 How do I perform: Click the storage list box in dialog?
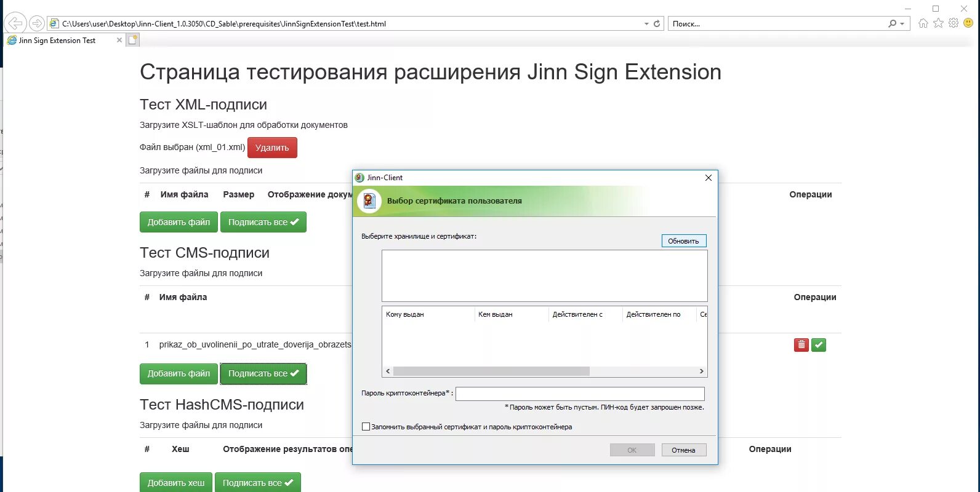(x=544, y=276)
